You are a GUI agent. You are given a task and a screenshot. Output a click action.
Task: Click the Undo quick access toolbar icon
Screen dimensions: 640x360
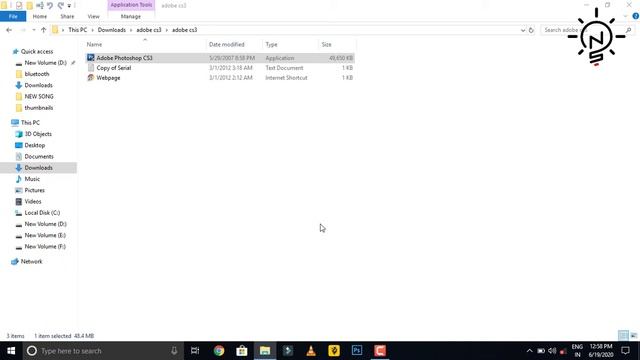(50, 5)
